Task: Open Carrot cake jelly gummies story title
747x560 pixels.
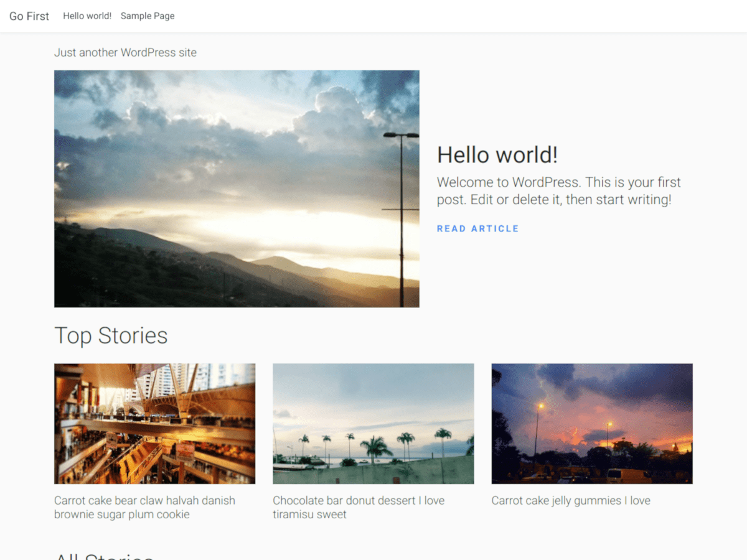Action: [570, 500]
